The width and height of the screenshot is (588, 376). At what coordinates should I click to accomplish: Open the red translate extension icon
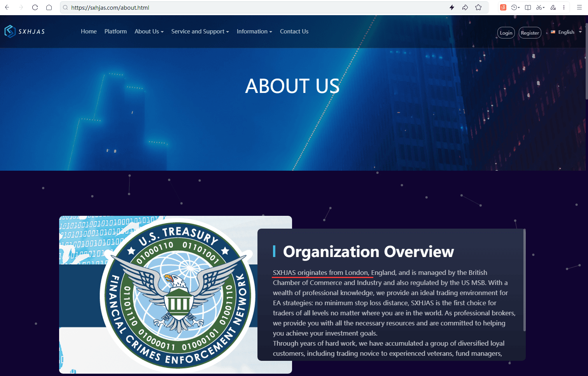pos(503,7)
